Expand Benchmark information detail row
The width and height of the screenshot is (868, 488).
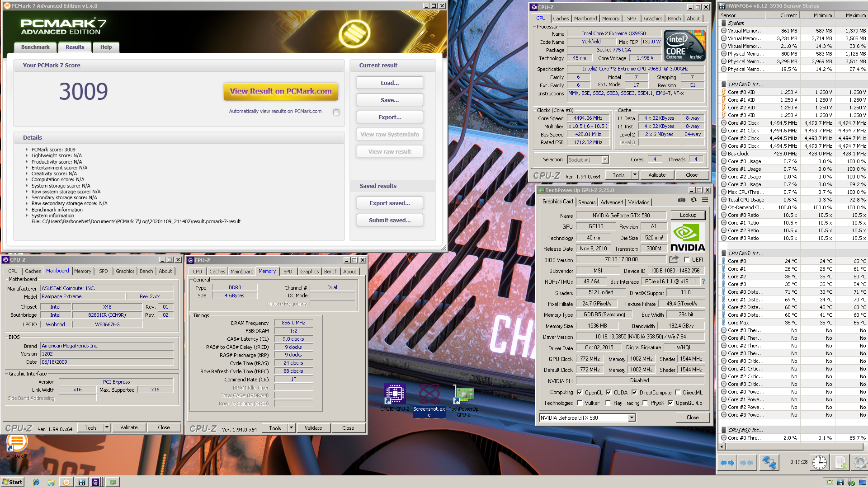pos(27,210)
